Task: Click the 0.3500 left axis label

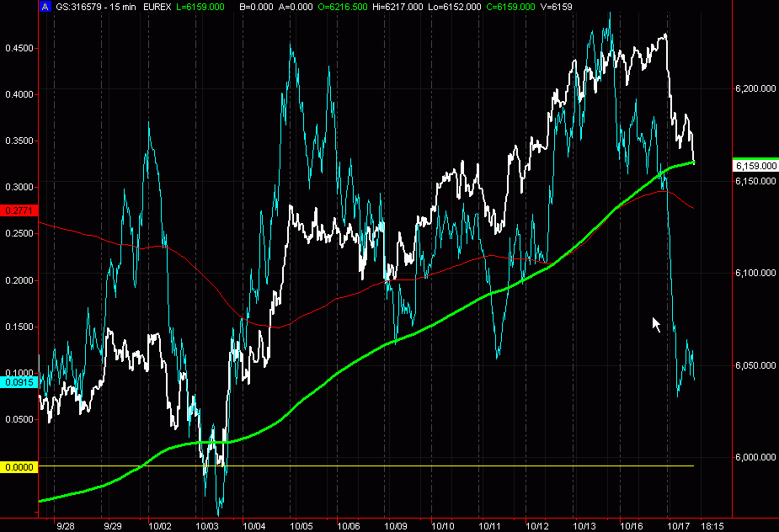Action: (19, 141)
